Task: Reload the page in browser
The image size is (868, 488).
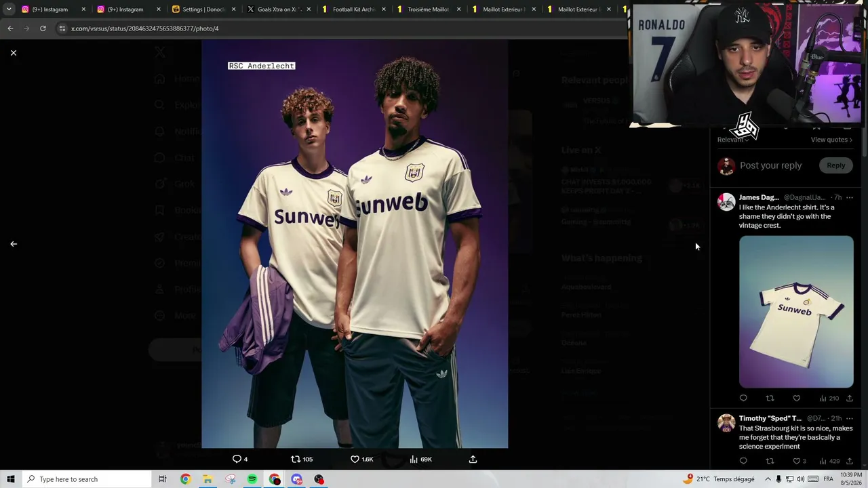Action: pos(43,28)
